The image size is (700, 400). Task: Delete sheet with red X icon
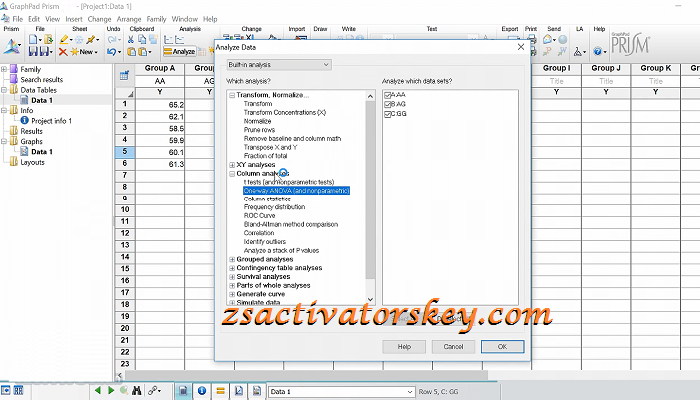(63, 52)
